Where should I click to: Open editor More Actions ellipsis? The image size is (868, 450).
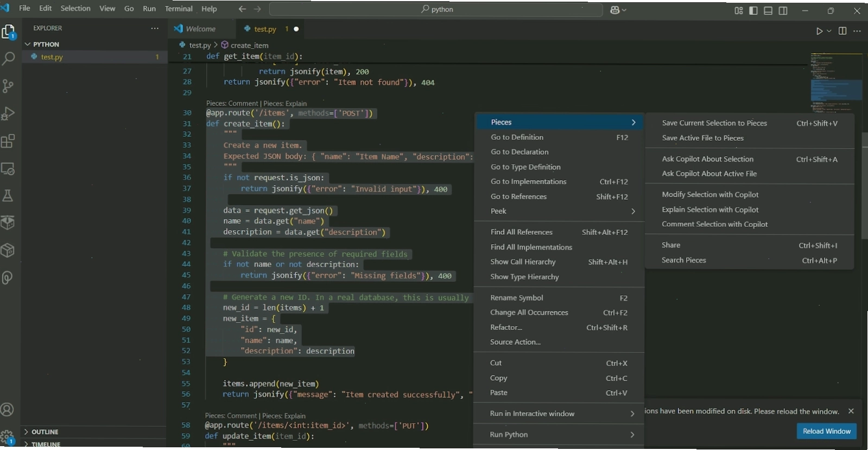point(857,31)
